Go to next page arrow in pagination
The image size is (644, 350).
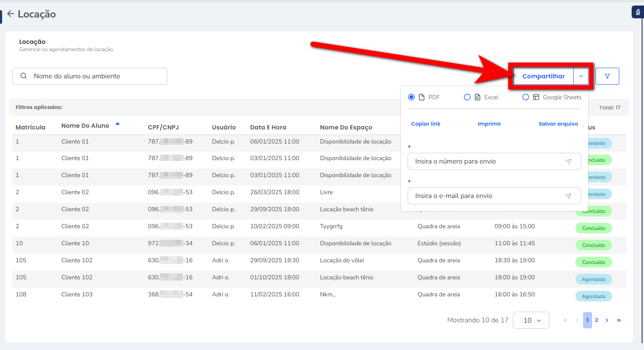coord(607,320)
